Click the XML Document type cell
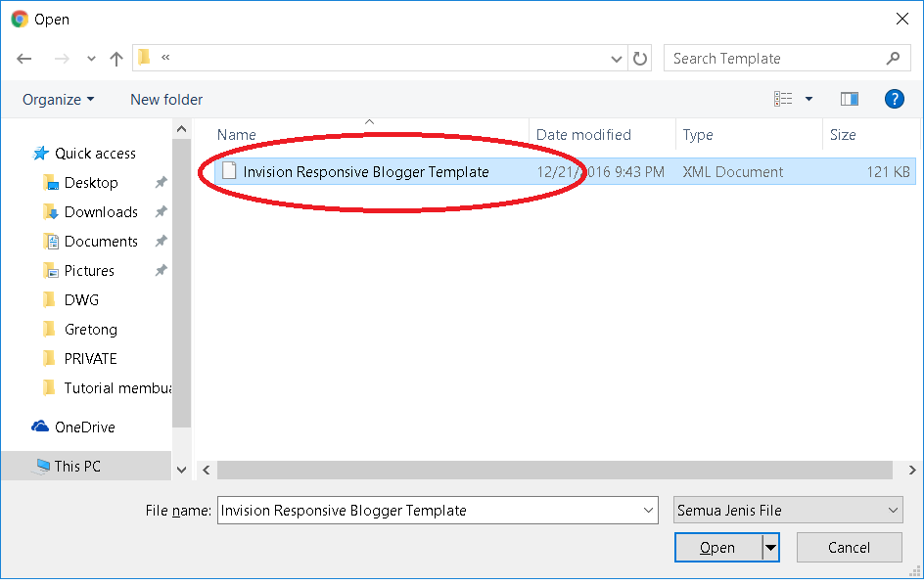Viewport: 924px width, 585px height. pyautogui.click(x=732, y=172)
